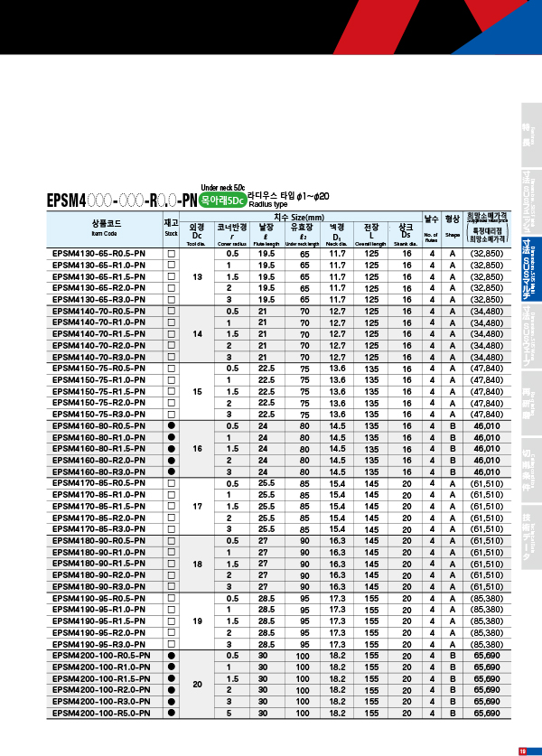Click in-stock dot for EPSM4160-80-R1.0-PN

172,437
